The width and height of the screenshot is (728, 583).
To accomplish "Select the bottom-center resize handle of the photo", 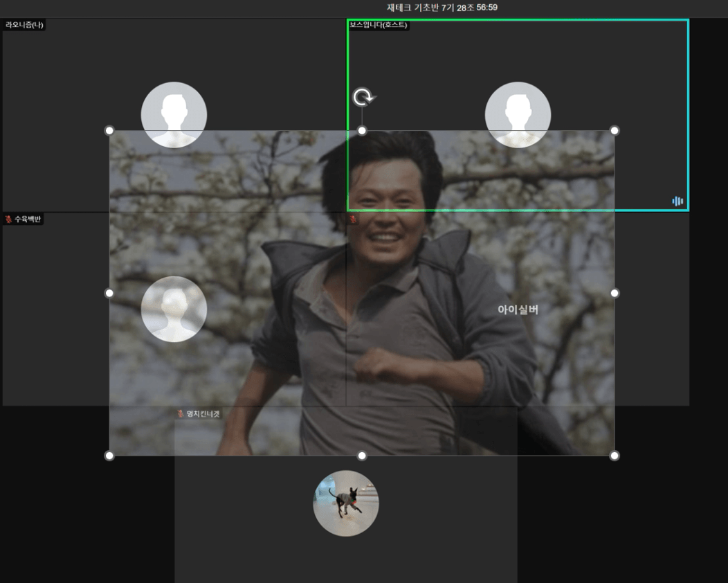I will 362,456.
